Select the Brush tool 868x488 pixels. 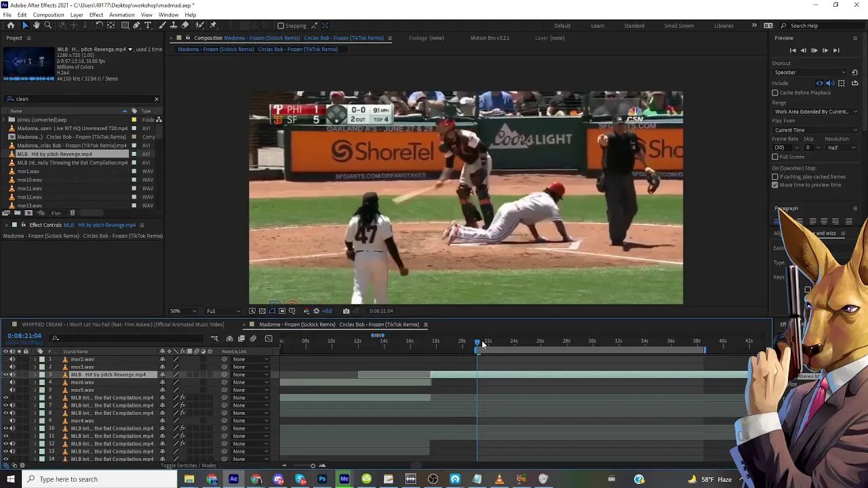pos(161,25)
